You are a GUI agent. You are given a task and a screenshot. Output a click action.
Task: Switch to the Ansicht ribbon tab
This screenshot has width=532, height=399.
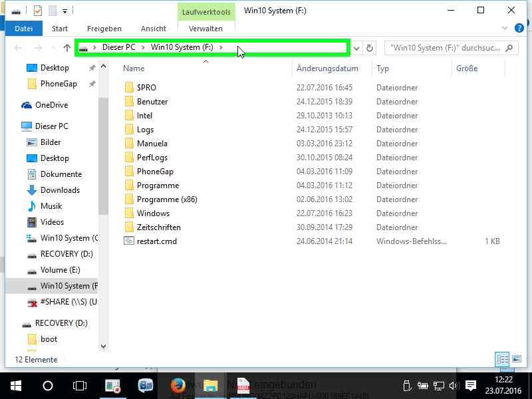click(154, 29)
